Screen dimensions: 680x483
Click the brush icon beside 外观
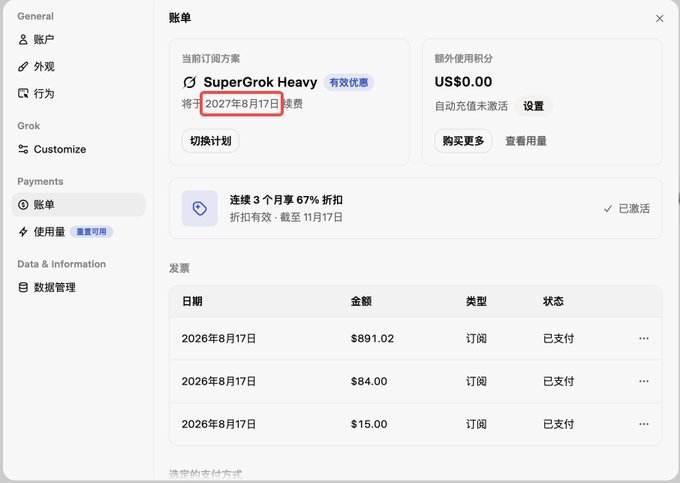(23, 67)
